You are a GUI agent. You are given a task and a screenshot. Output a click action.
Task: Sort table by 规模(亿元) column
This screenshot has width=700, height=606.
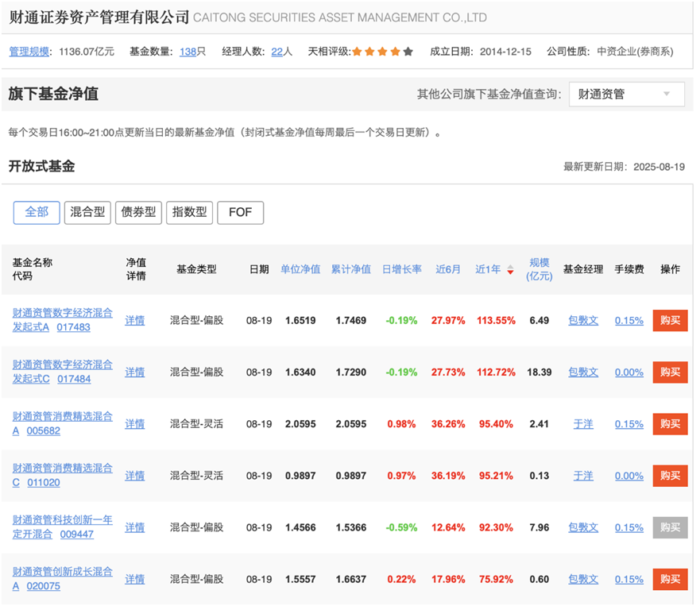click(540, 269)
